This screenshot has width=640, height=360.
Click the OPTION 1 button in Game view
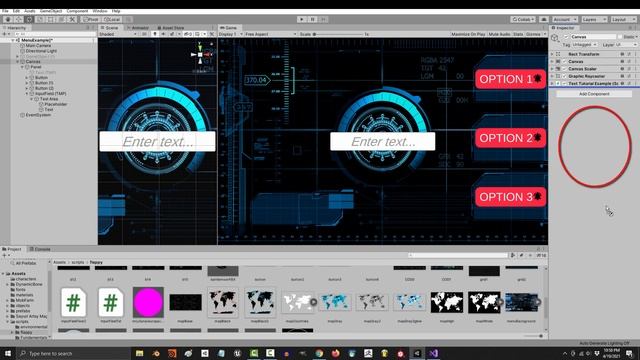point(510,79)
